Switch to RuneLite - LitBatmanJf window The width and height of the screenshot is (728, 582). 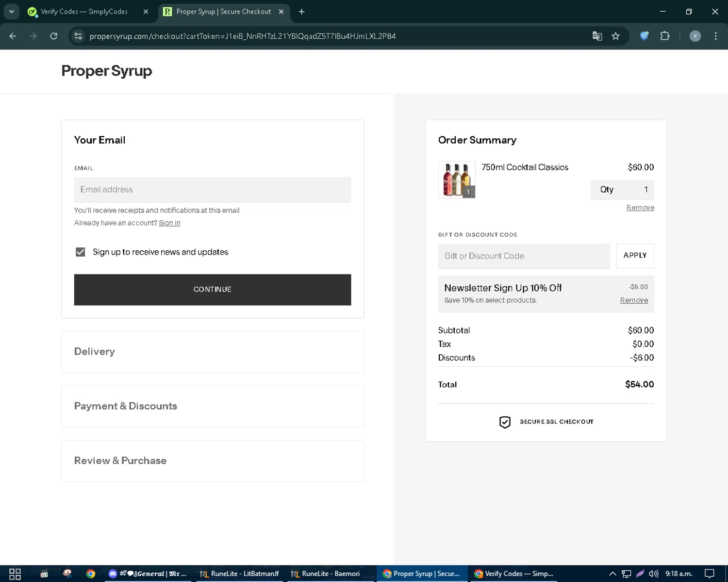pyautogui.click(x=240, y=574)
